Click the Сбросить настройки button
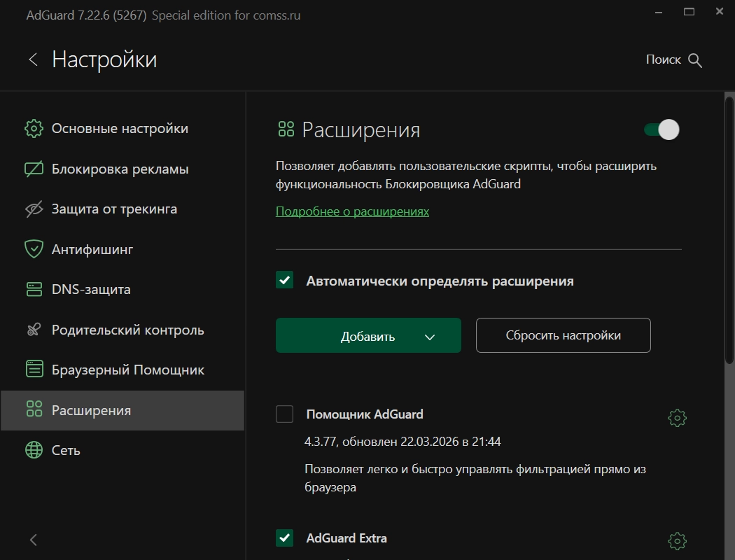 563,335
